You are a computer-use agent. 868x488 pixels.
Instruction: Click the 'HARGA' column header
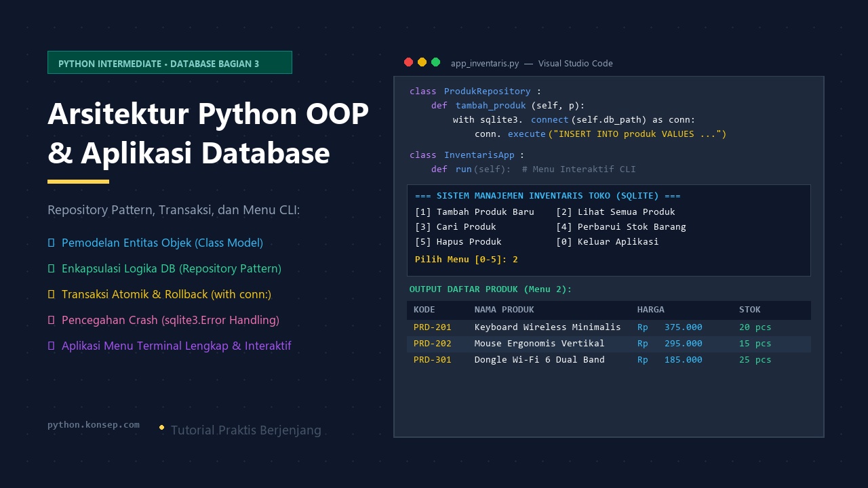pyautogui.click(x=651, y=310)
